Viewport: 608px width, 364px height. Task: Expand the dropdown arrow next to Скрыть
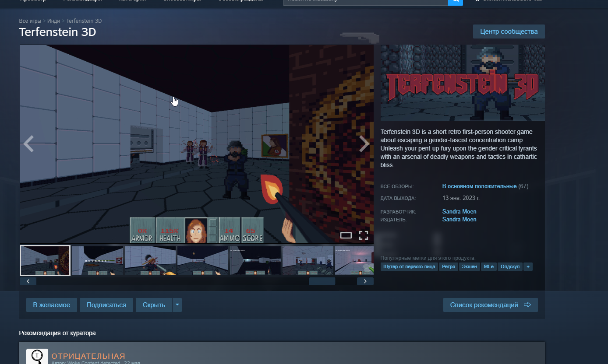click(177, 305)
